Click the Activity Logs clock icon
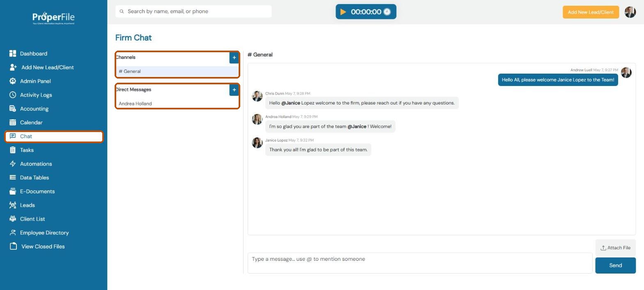This screenshot has width=644, height=290. coord(13,95)
